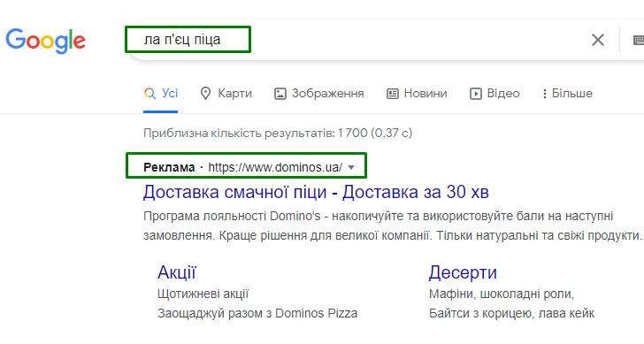644x344 pixels.
Task: Click the text 'Заощаджуй разом з Dominos Pizza'
Action: (x=257, y=313)
